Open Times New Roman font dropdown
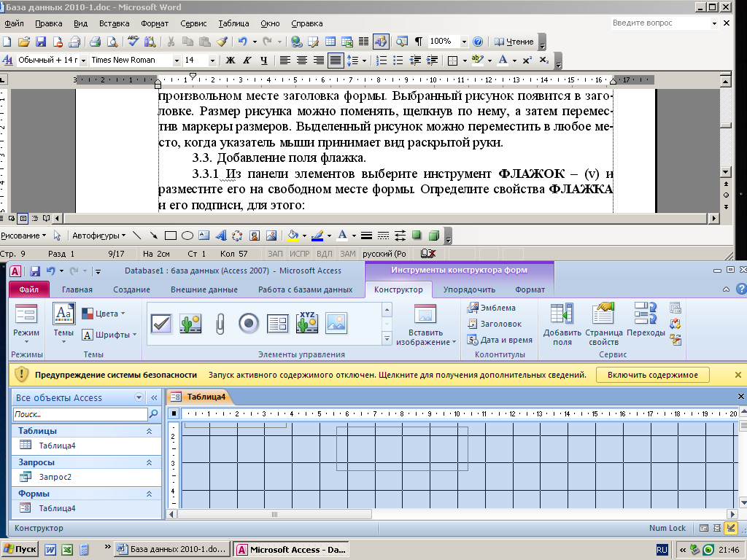This screenshot has width=747, height=560. click(177, 61)
